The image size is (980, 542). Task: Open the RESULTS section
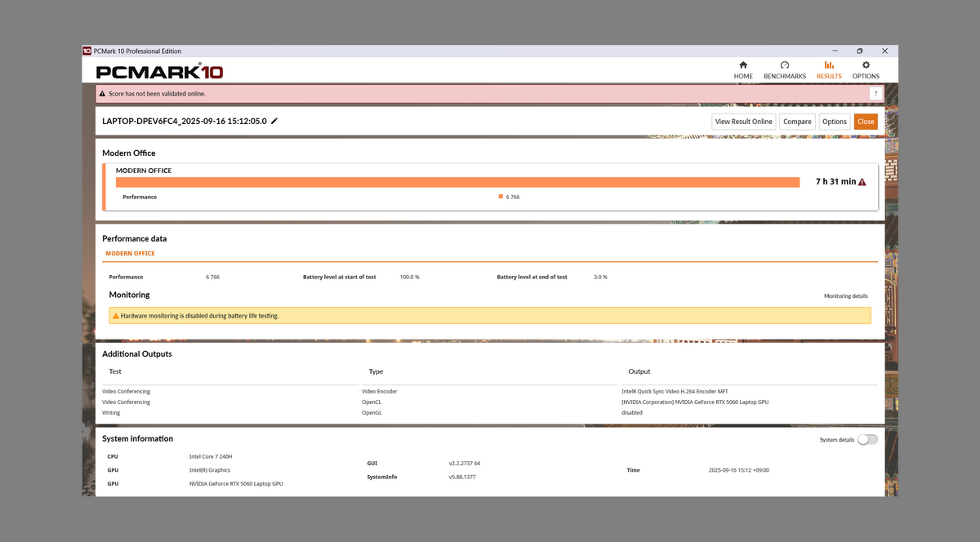click(x=829, y=69)
